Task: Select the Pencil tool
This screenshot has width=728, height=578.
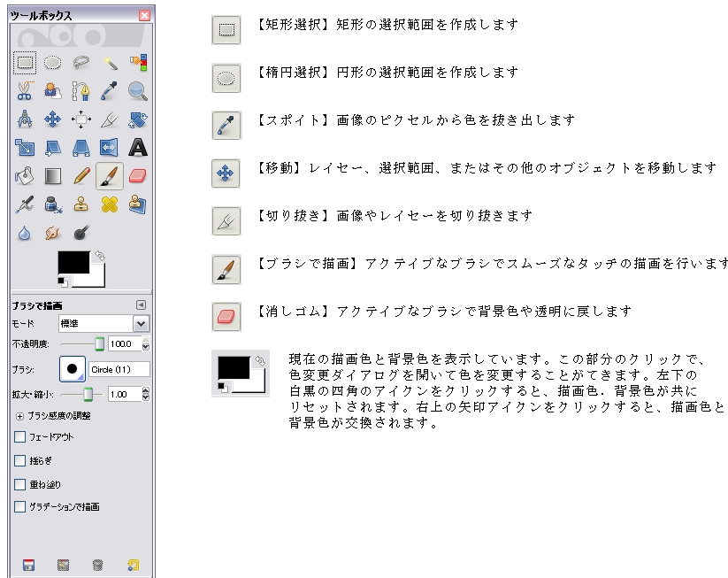Action: point(81,175)
